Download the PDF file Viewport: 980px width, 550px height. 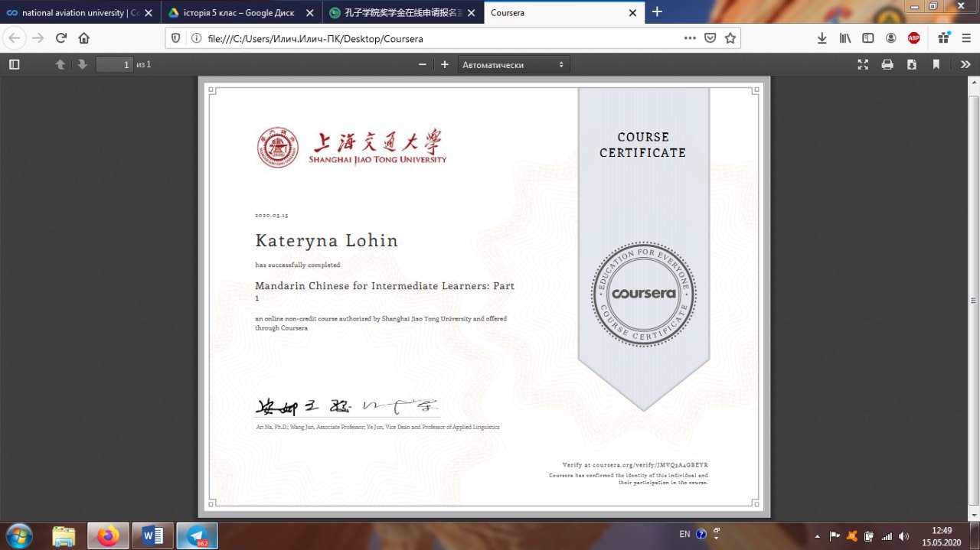(x=912, y=65)
